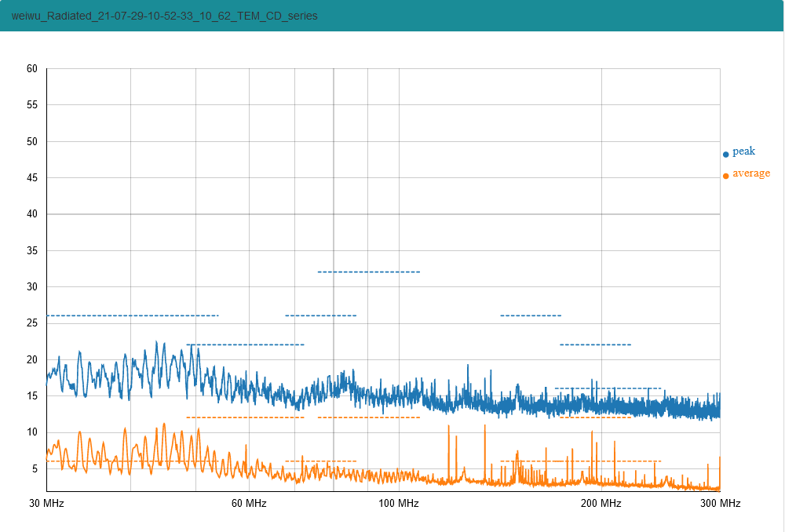Toggle the average series via legend label
The height and width of the screenshot is (532, 785).
(x=751, y=173)
